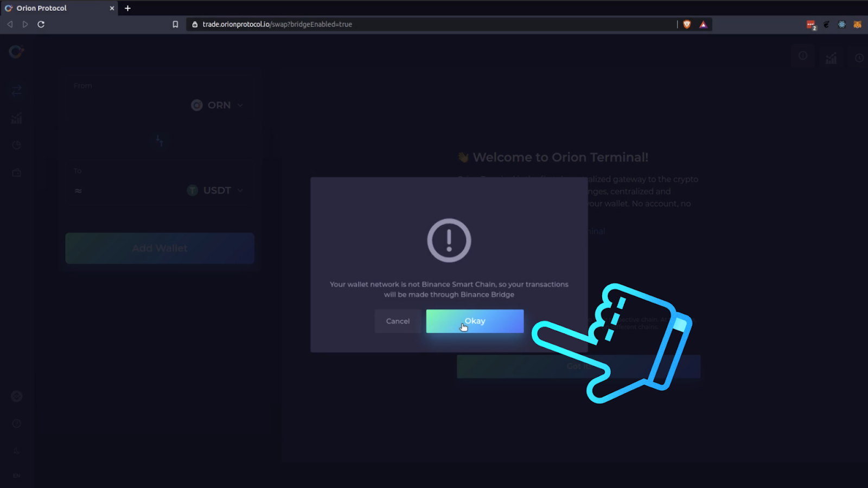Change the EN language setting
This screenshot has width=868, height=488.
click(17, 476)
